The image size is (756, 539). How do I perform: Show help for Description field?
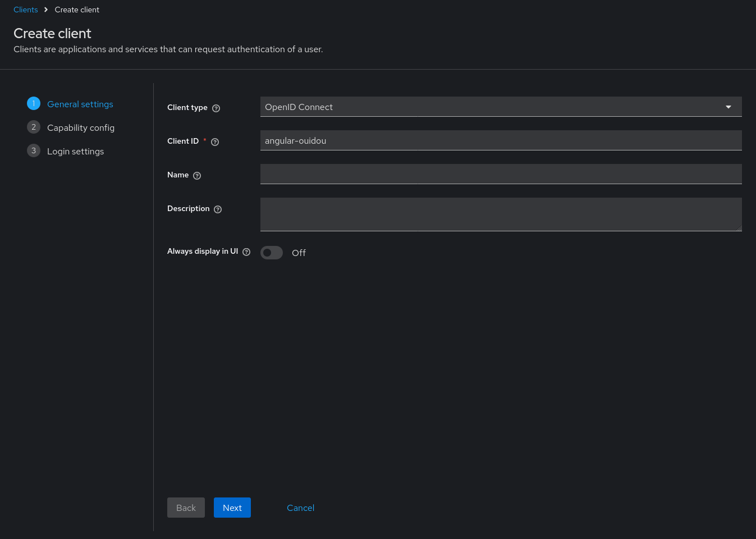(218, 209)
